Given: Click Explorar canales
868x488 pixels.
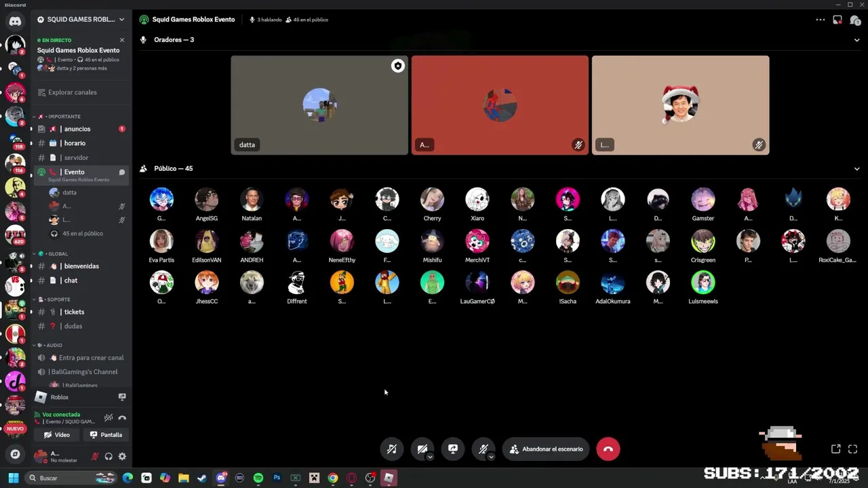Looking at the screenshot, I should tap(81, 92).
